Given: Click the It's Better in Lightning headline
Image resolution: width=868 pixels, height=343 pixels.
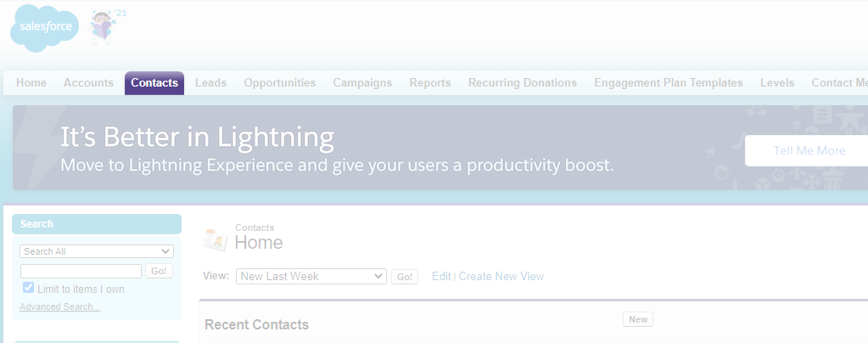Looking at the screenshot, I should [197, 137].
